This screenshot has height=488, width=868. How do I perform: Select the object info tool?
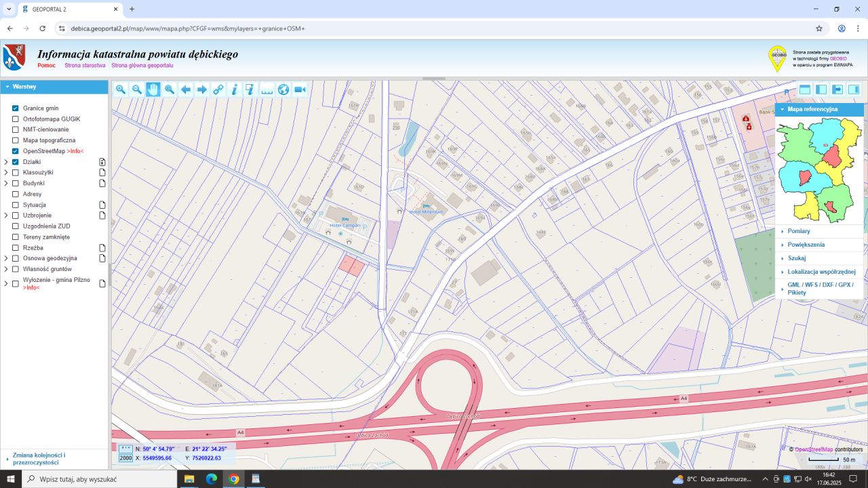(x=235, y=89)
